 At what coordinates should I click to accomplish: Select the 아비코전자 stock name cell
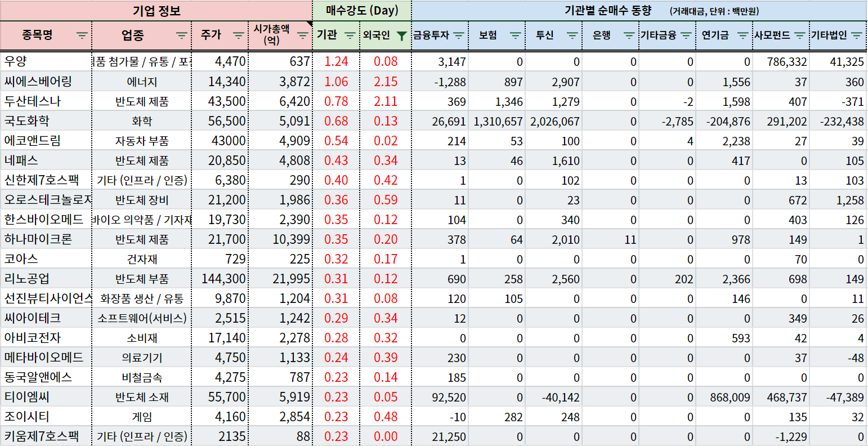(x=46, y=337)
